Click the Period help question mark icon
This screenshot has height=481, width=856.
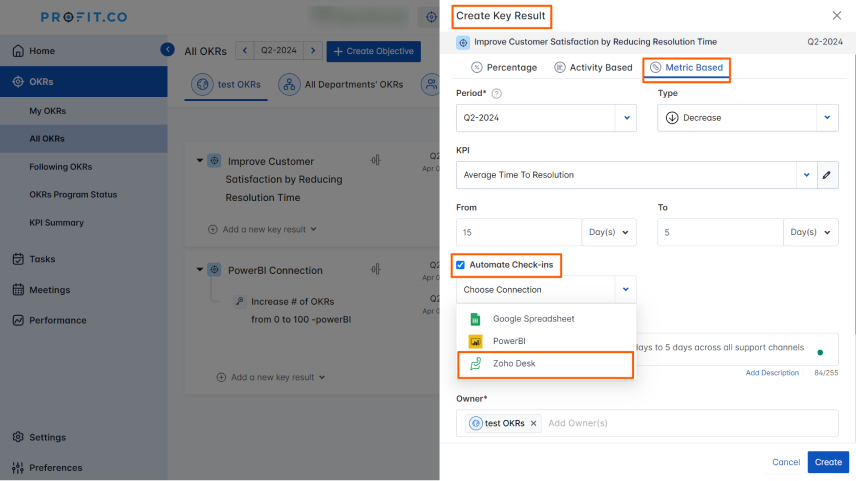coord(496,93)
